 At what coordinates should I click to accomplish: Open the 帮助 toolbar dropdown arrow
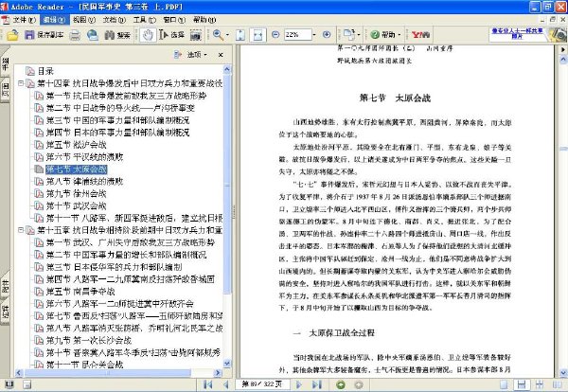[399, 35]
